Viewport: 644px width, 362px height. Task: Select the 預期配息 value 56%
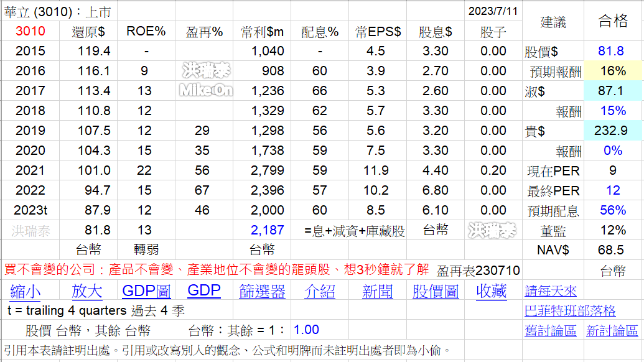[613, 210]
